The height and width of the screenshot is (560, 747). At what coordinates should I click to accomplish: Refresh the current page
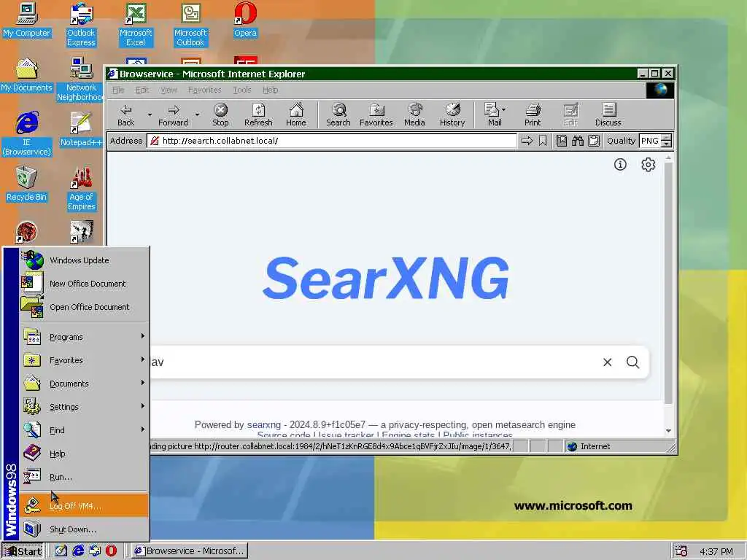258,115
